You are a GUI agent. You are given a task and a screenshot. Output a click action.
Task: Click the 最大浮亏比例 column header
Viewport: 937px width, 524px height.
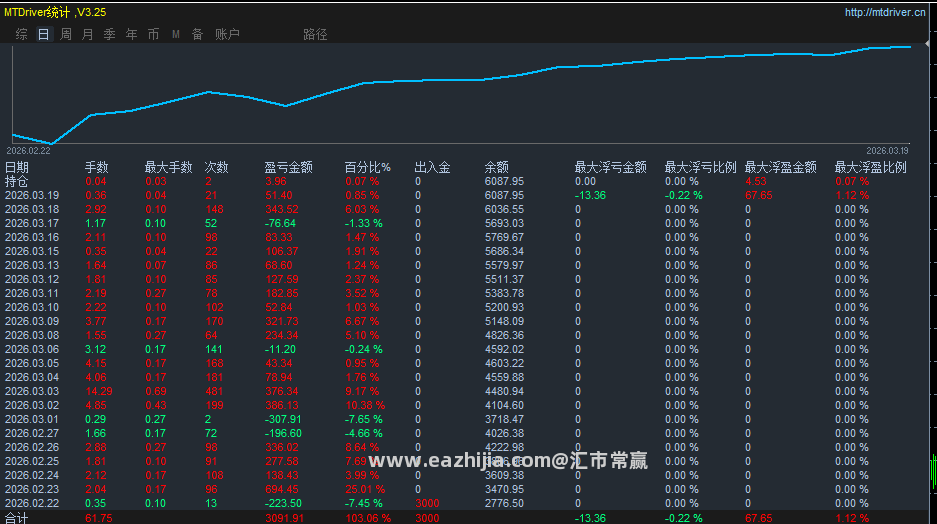(x=700, y=167)
